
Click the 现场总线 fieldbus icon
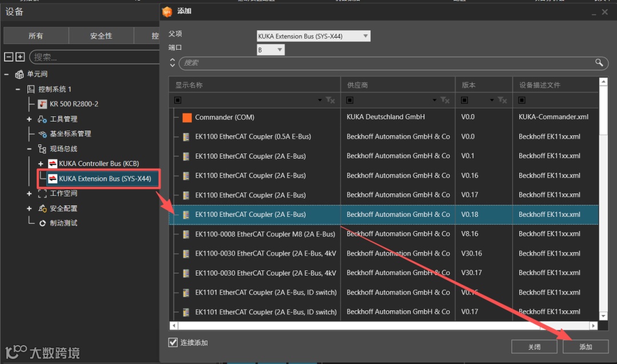42,148
